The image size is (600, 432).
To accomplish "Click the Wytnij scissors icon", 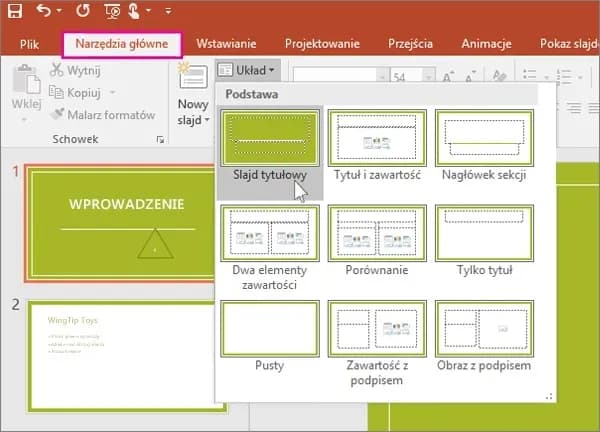I will [57, 71].
